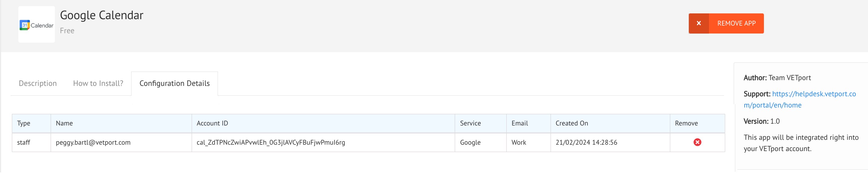
Task: Click the peggy.bartl@vetport.com name cell
Action: pos(121,142)
